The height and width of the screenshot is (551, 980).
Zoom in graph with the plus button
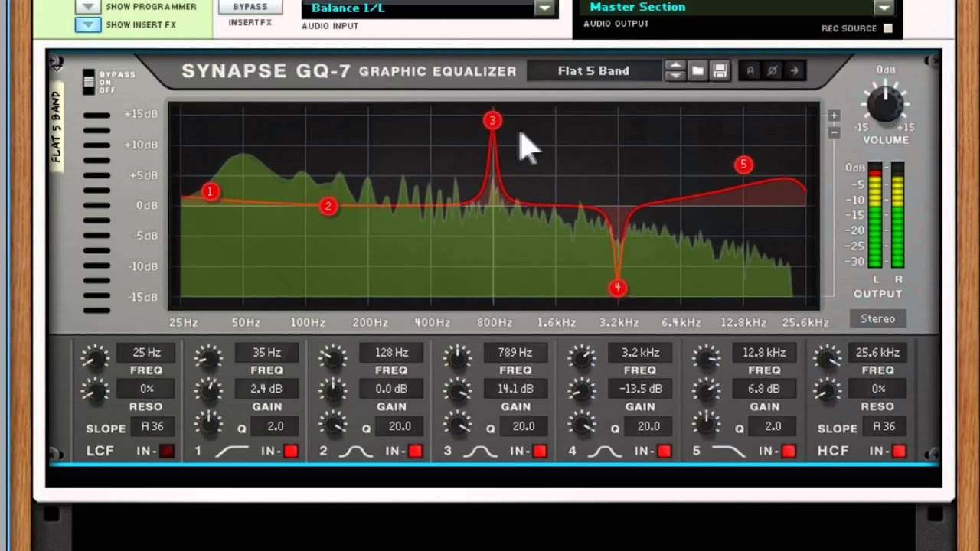pos(835,116)
